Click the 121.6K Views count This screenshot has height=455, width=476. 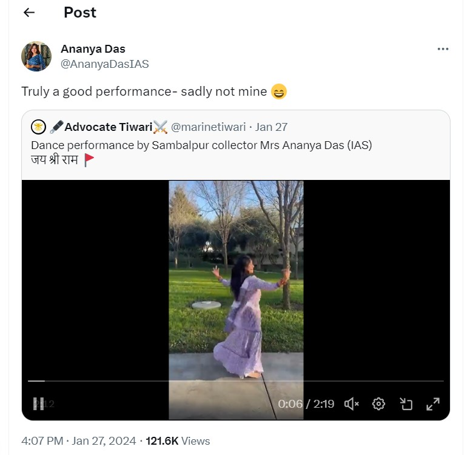178,440
